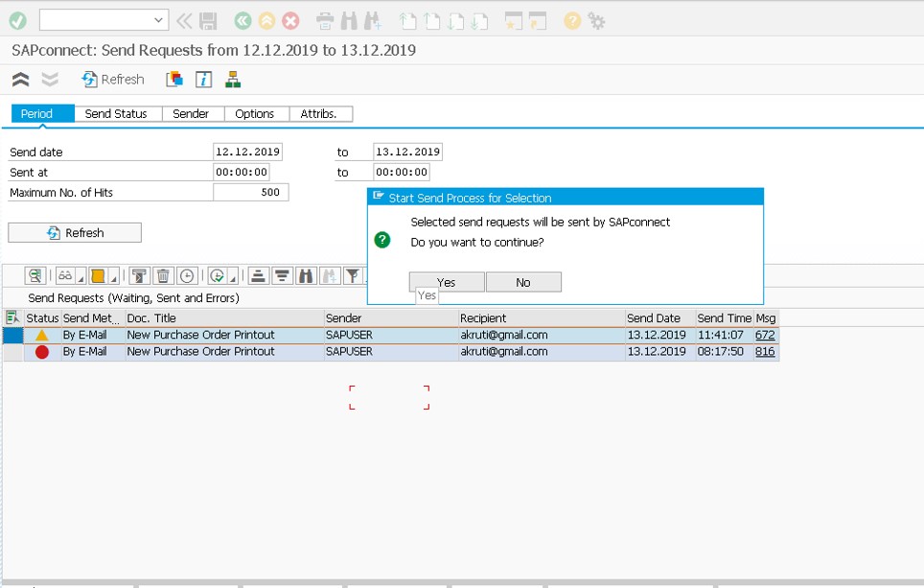The height and width of the screenshot is (588, 924).
Task: Switch to the Send Status tab
Action: [118, 114]
